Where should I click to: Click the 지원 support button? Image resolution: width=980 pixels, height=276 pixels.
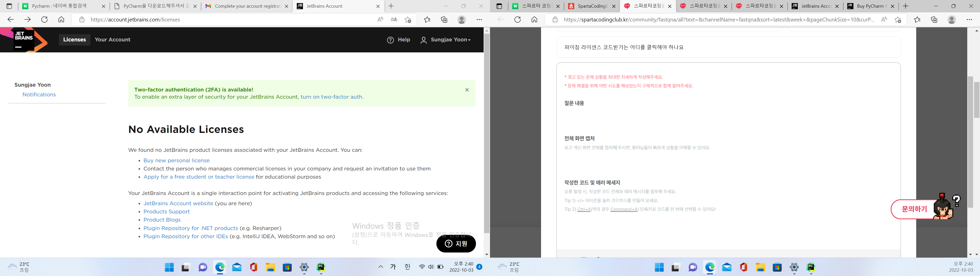[456, 244]
